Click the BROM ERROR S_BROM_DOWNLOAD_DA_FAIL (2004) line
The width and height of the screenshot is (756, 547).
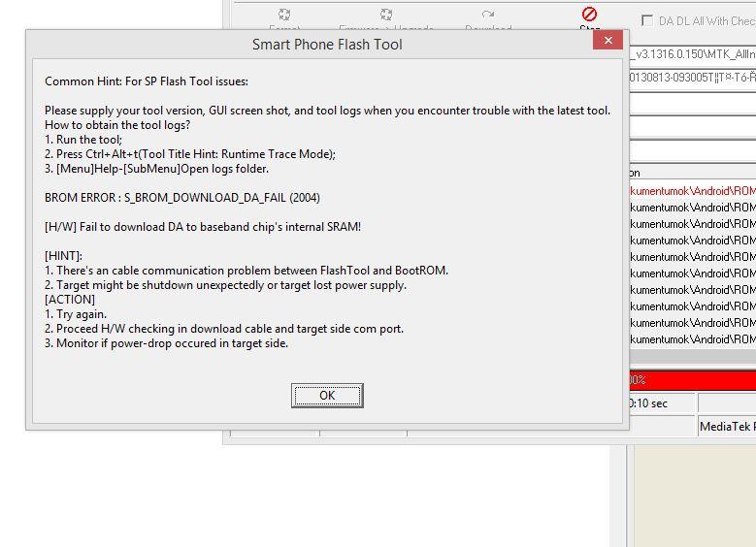click(x=182, y=198)
